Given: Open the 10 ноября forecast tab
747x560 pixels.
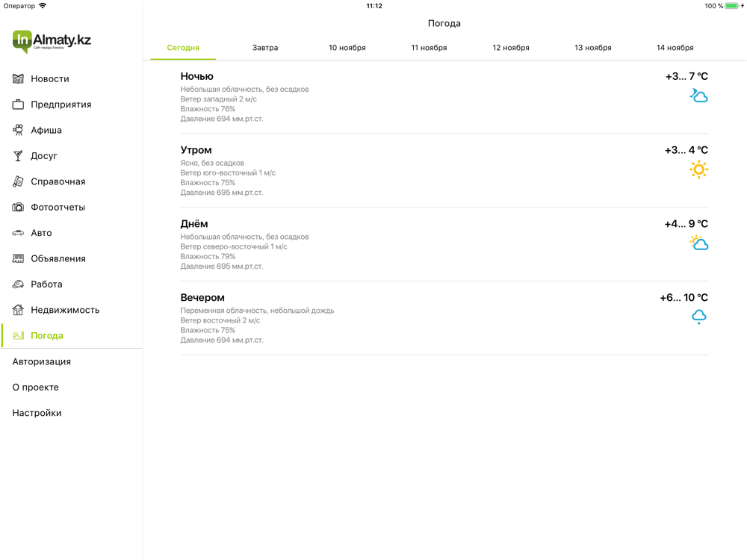Looking at the screenshot, I should click(x=347, y=48).
